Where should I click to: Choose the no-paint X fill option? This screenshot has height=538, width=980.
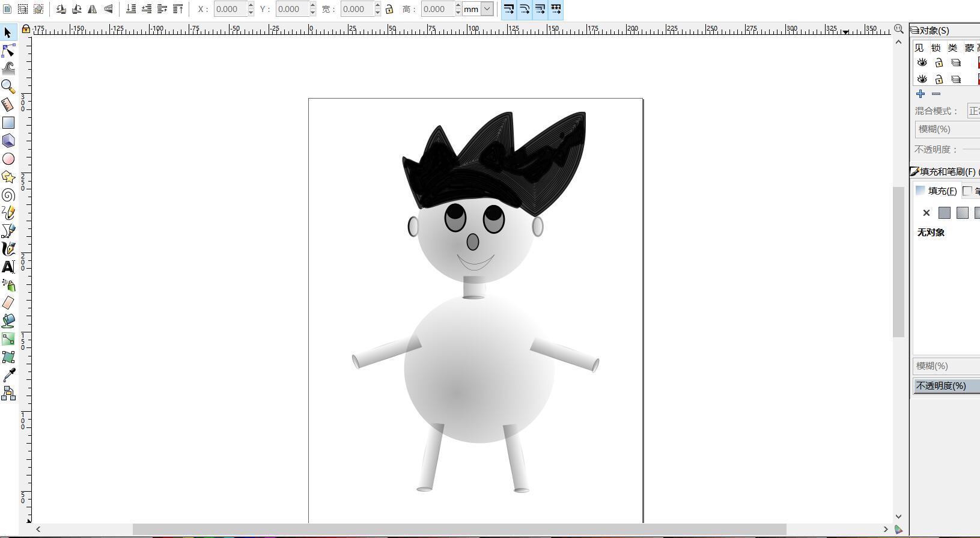click(x=926, y=213)
